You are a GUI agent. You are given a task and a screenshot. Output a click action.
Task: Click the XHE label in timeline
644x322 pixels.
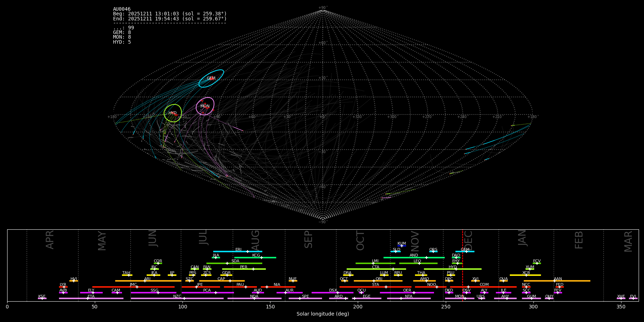pos(621,297)
